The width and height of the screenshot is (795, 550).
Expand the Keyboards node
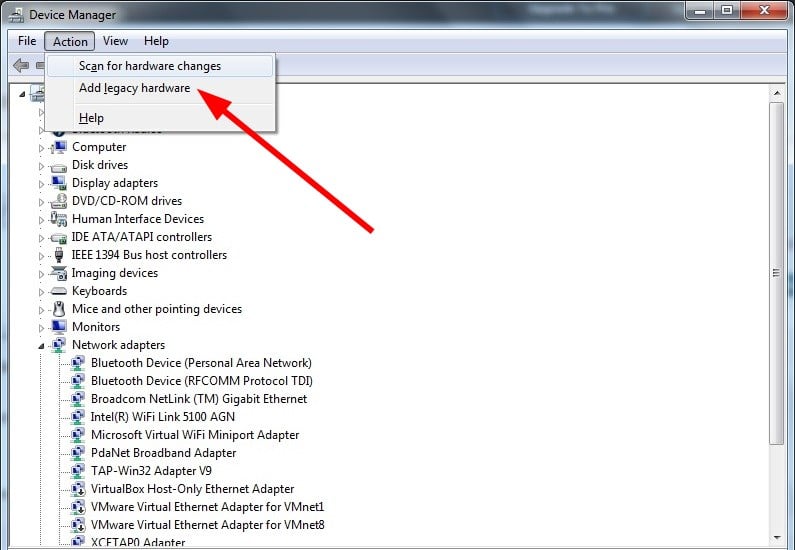point(42,292)
